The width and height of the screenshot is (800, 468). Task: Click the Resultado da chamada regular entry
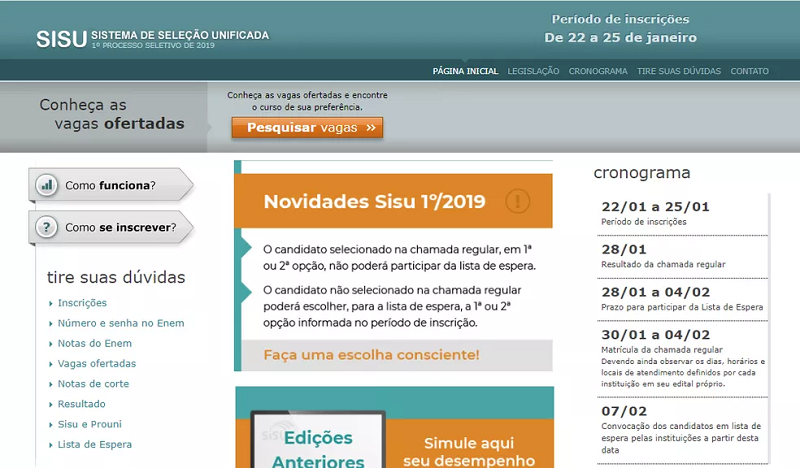click(663, 264)
